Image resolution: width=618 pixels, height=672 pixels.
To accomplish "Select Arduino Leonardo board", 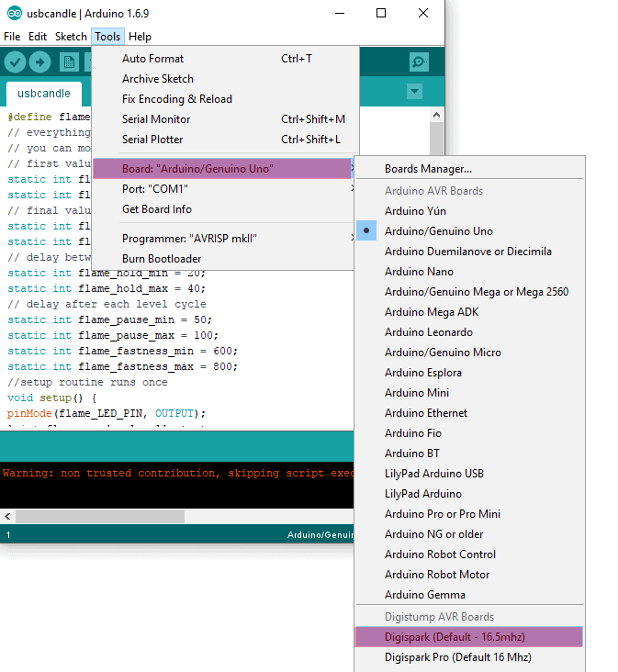I will pyautogui.click(x=470, y=331).
